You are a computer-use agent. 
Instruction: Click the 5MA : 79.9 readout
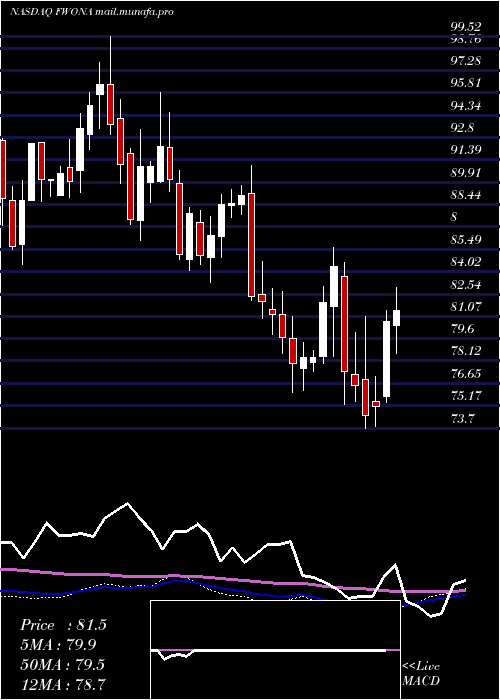click(x=58, y=645)
